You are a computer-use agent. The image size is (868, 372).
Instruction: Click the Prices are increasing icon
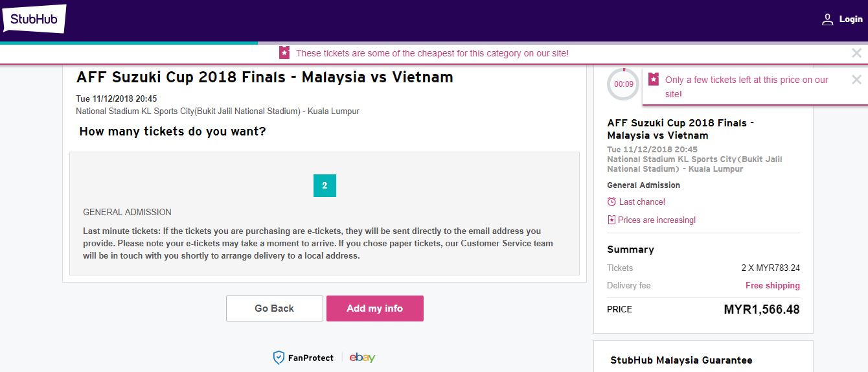pyautogui.click(x=611, y=220)
